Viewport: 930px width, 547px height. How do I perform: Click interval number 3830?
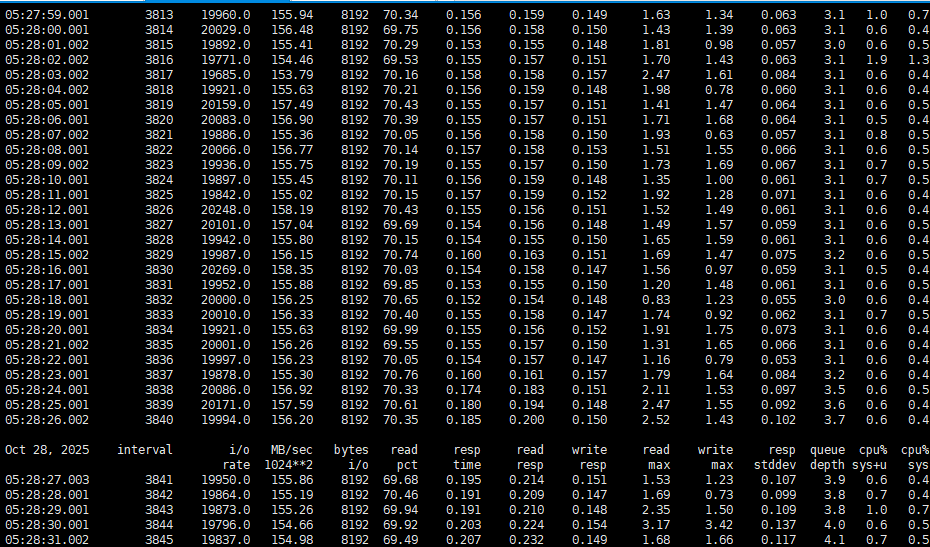[x=158, y=270]
